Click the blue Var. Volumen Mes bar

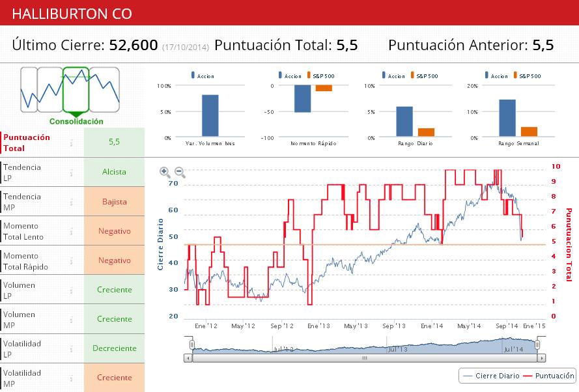[210, 116]
